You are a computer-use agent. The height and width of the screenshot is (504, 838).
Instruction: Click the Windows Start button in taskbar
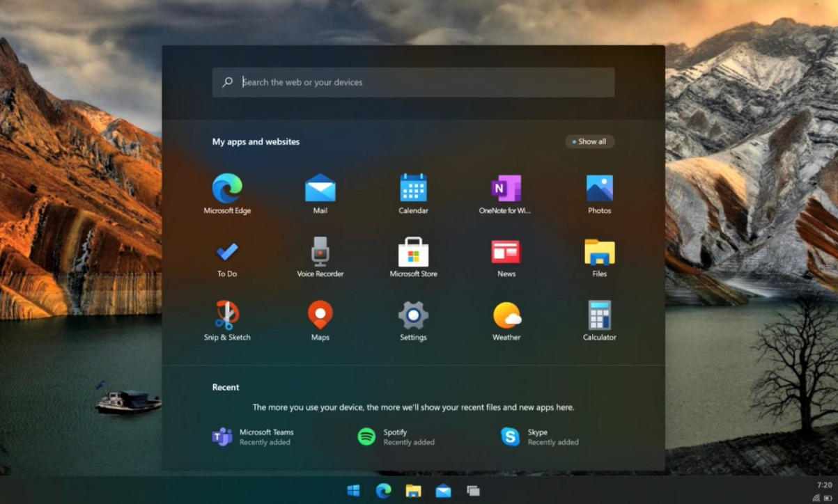tap(353, 491)
